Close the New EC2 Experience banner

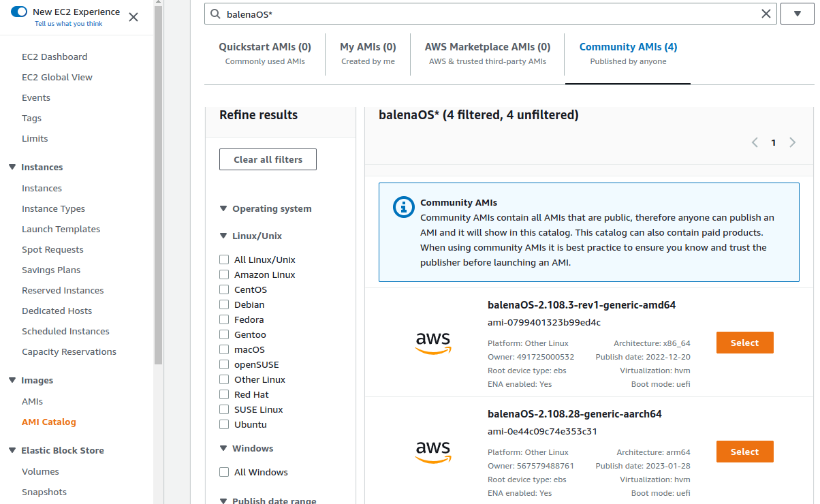coord(133,17)
